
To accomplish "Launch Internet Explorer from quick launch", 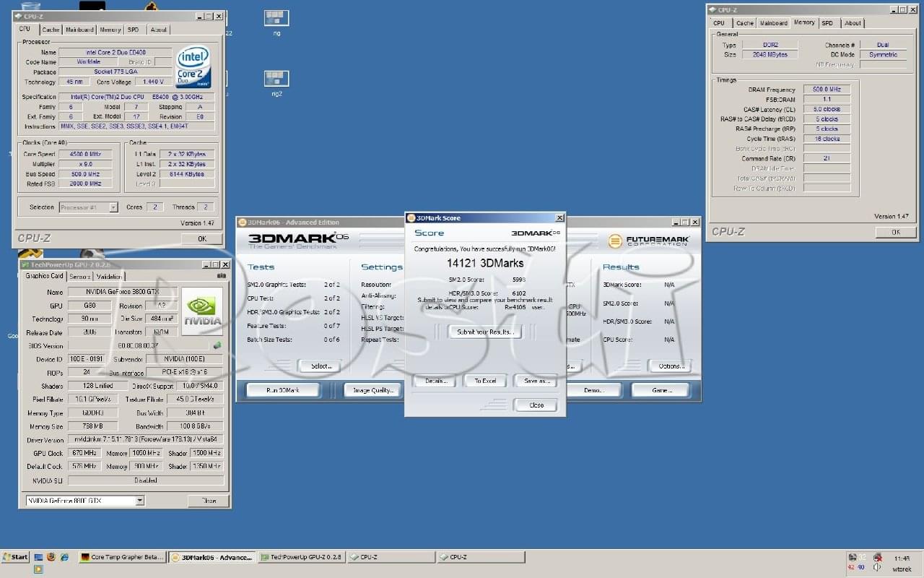I will (x=65, y=557).
